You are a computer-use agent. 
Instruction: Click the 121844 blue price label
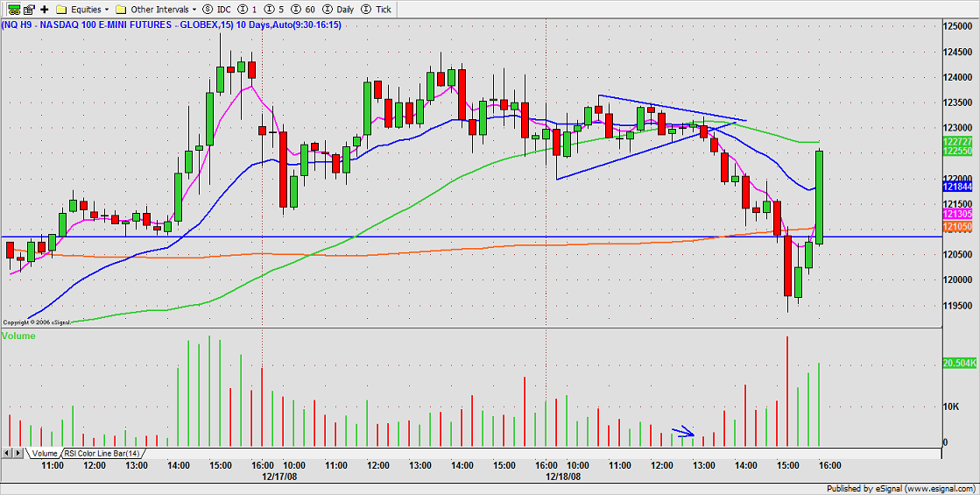tap(956, 187)
